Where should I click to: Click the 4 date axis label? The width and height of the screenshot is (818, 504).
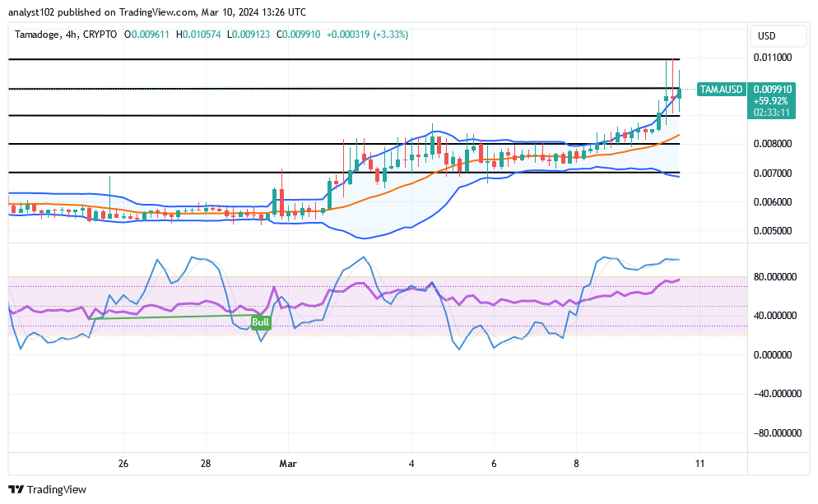tap(411, 464)
